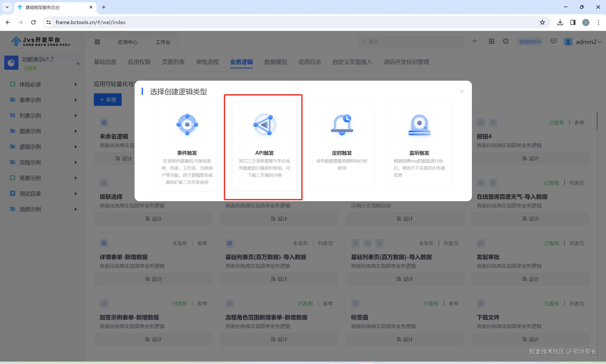The height and width of the screenshot is (364, 606).
Task: Pick the 定时触发 bell icon
Action: 342,125
